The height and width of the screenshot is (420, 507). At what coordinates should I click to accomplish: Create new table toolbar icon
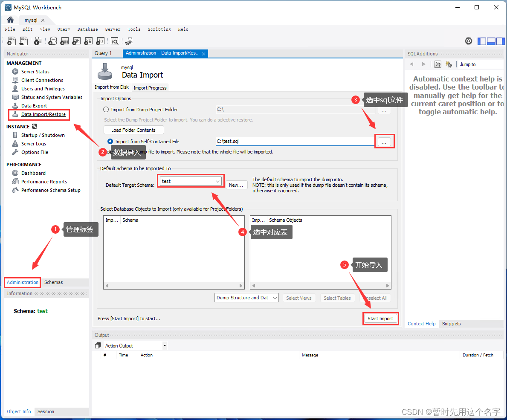(64, 41)
